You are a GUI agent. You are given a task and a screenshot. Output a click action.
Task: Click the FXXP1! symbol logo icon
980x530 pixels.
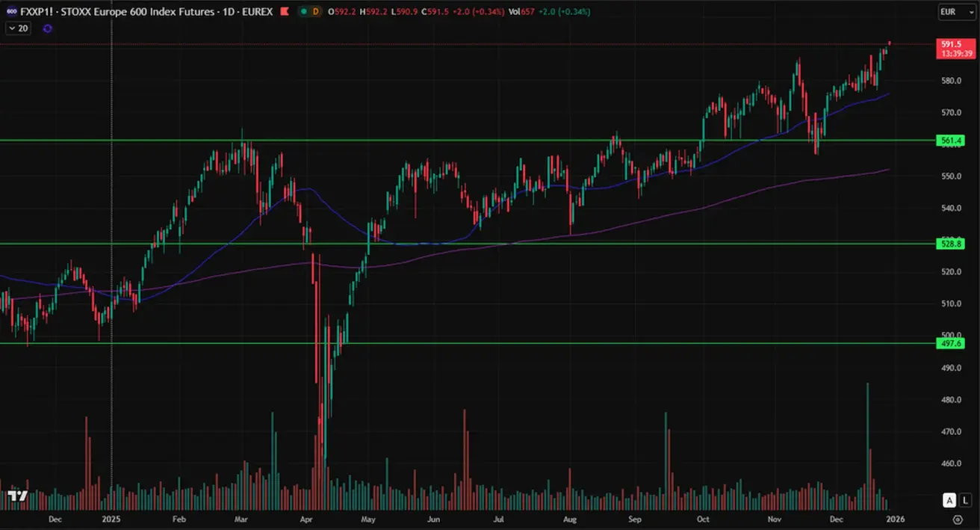pos(10,12)
